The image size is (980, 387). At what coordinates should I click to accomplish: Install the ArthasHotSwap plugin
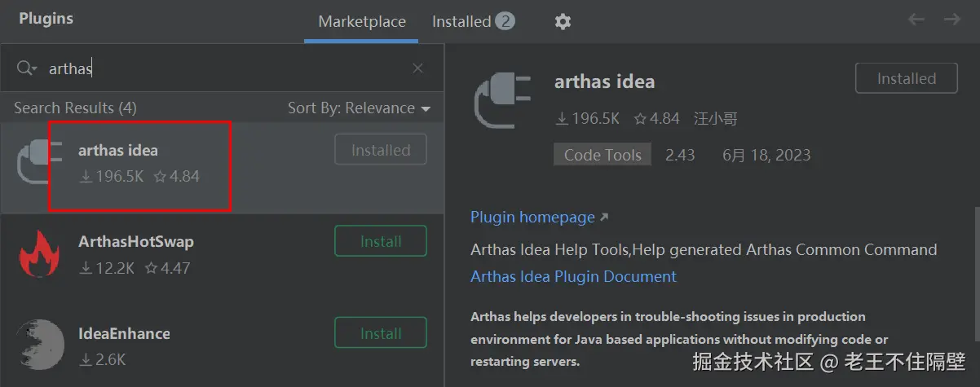381,241
